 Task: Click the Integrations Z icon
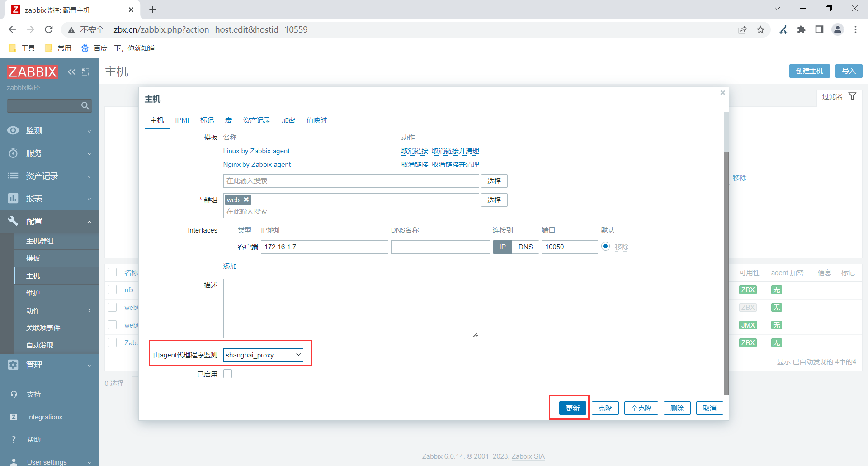pyautogui.click(x=14, y=417)
